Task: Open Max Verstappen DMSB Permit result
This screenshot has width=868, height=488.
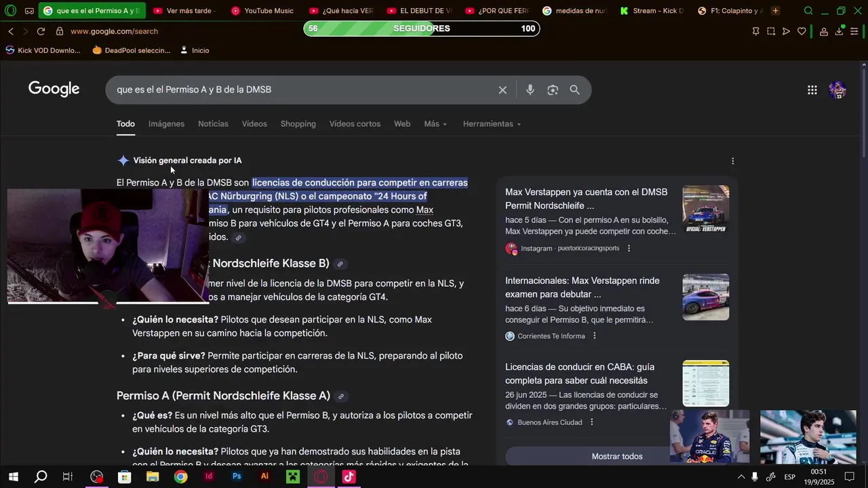Action: click(x=587, y=199)
